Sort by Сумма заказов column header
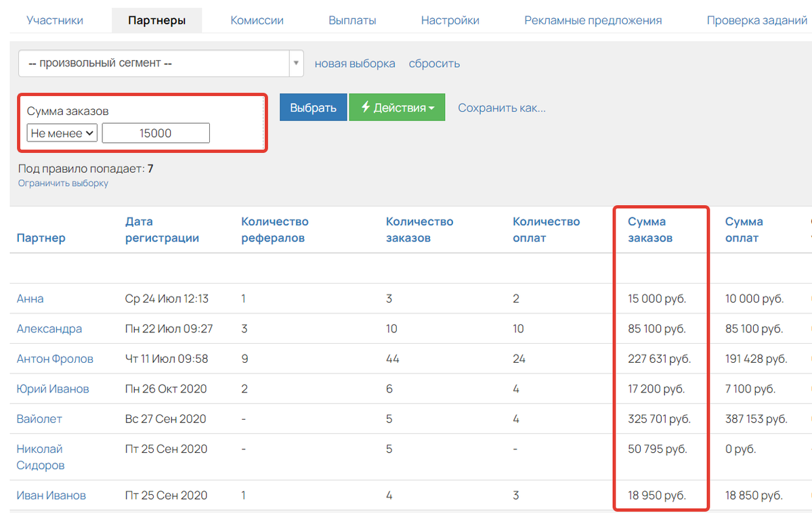Viewport: 812px width, 513px height. tap(650, 230)
